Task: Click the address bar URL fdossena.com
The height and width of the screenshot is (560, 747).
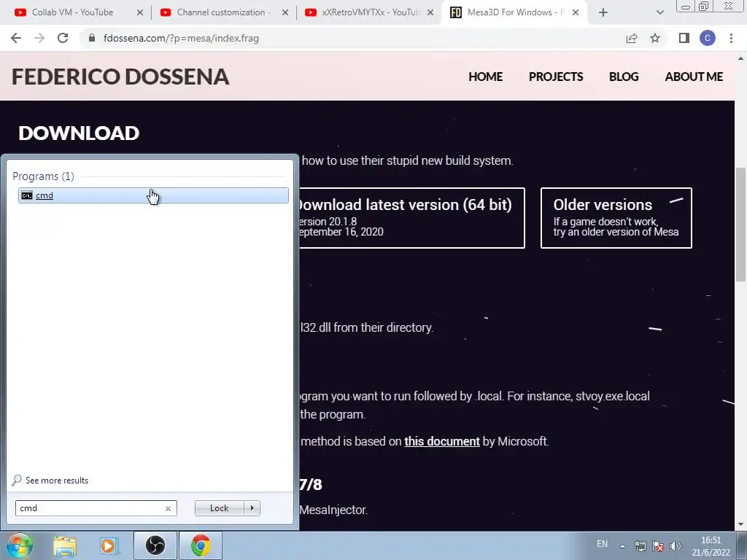Action: click(x=181, y=38)
